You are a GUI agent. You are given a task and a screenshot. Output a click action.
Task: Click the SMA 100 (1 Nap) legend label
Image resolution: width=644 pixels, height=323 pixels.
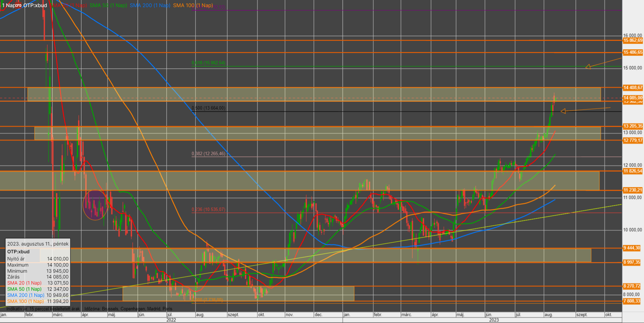coord(193,5)
